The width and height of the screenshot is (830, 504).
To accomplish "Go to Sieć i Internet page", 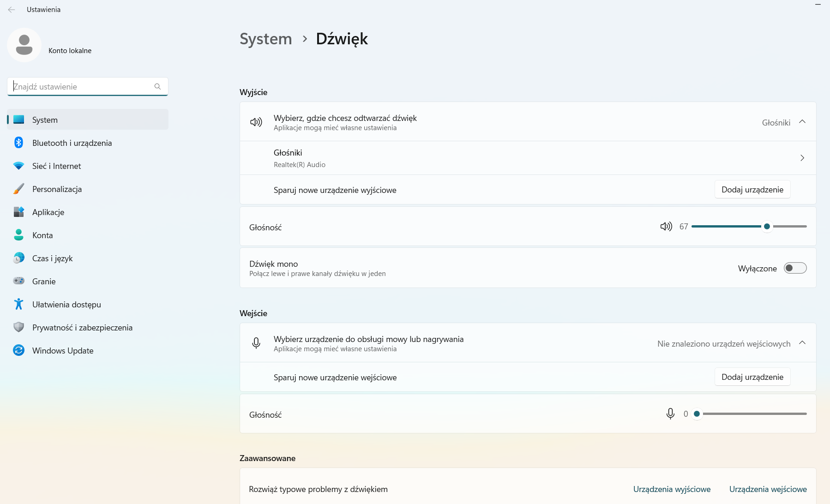I will click(56, 166).
